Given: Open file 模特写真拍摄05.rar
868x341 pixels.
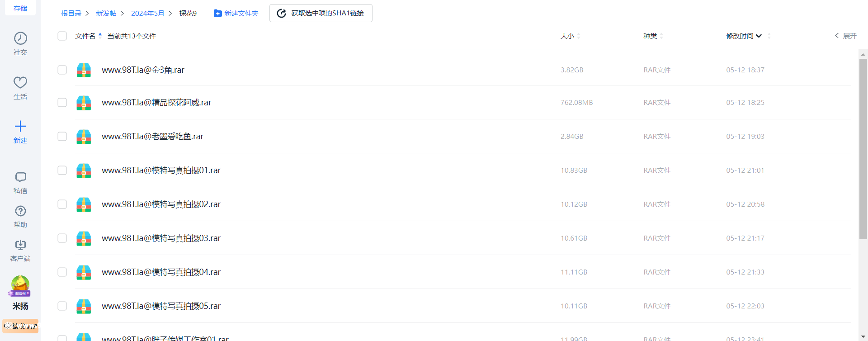Looking at the screenshot, I should tap(161, 306).
